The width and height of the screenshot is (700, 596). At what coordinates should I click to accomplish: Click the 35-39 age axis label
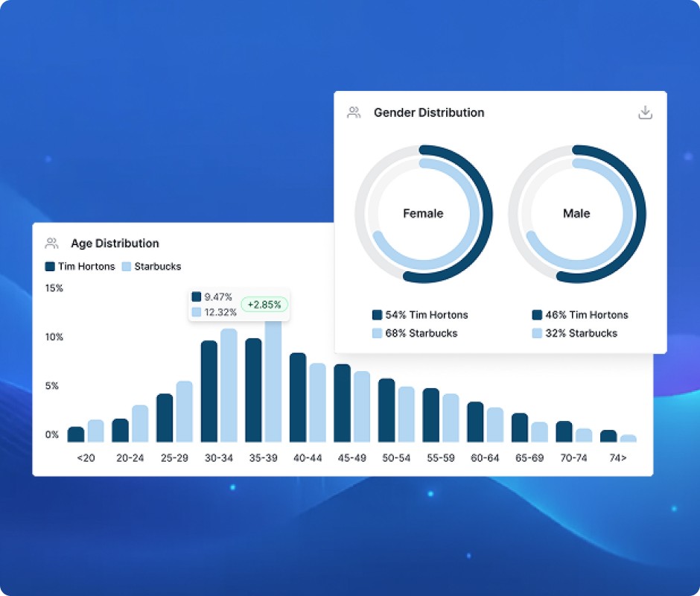(x=264, y=458)
